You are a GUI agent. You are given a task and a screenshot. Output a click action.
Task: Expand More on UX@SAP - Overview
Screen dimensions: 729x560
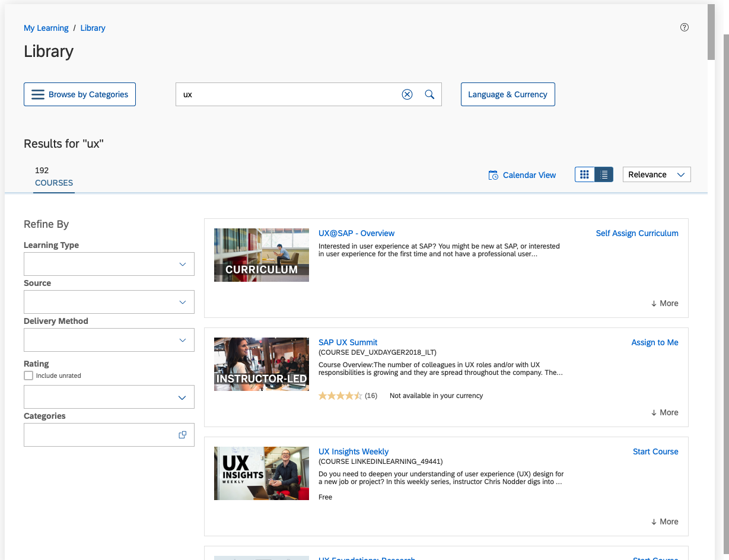pos(664,303)
